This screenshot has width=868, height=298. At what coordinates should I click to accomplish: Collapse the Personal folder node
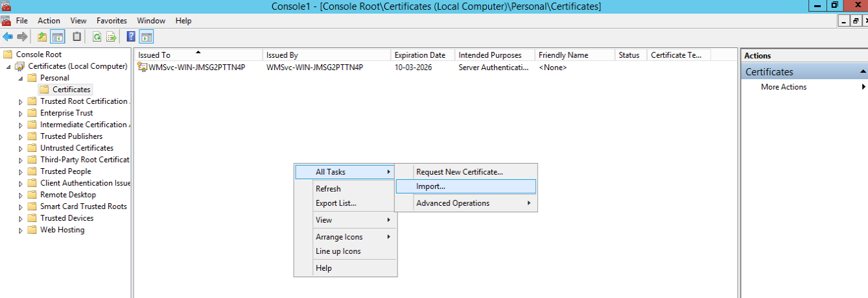pyautogui.click(x=21, y=79)
